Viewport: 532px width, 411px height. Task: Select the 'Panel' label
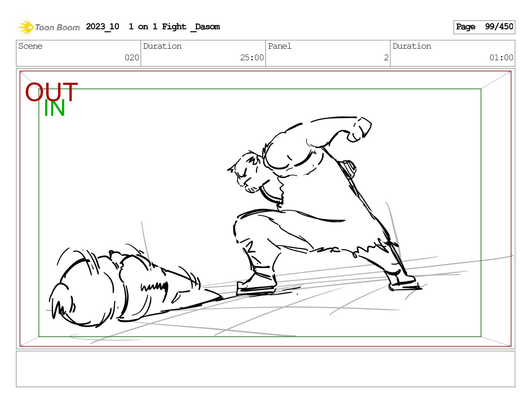point(280,46)
